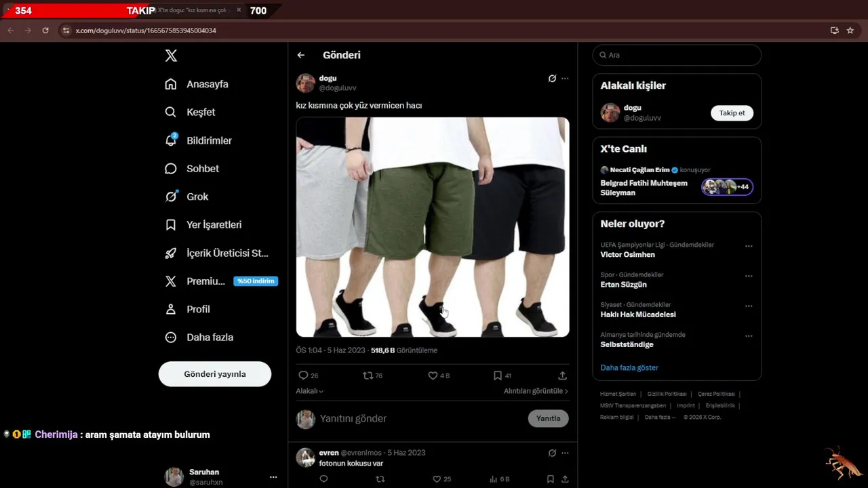
Task: Click the +44 listeners bubble
Action: tap(727, 187)
